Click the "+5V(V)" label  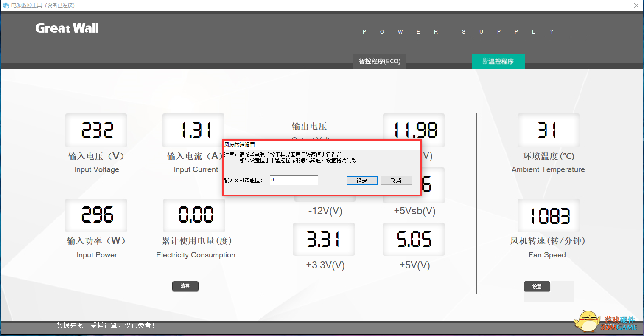[x=414, y=265]
